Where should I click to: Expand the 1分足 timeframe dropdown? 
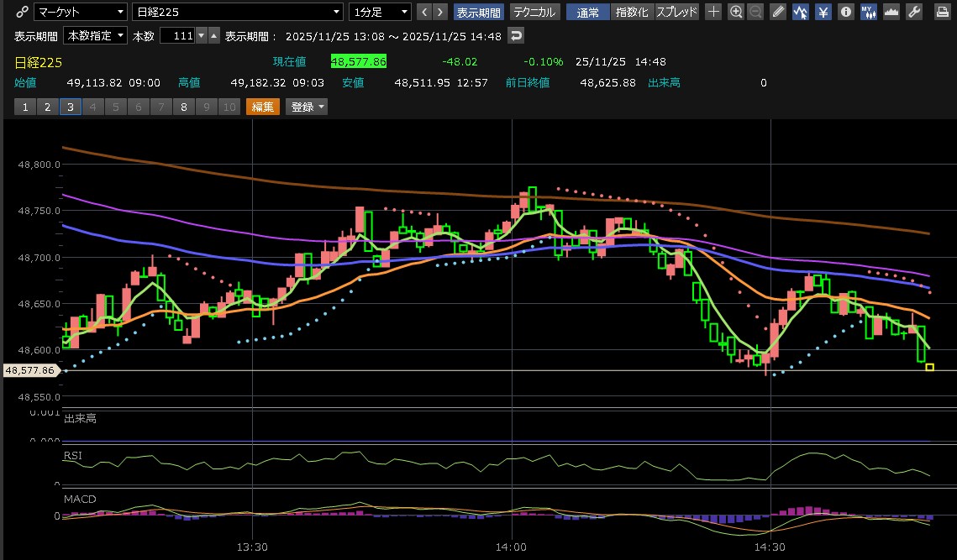point(381,12)
